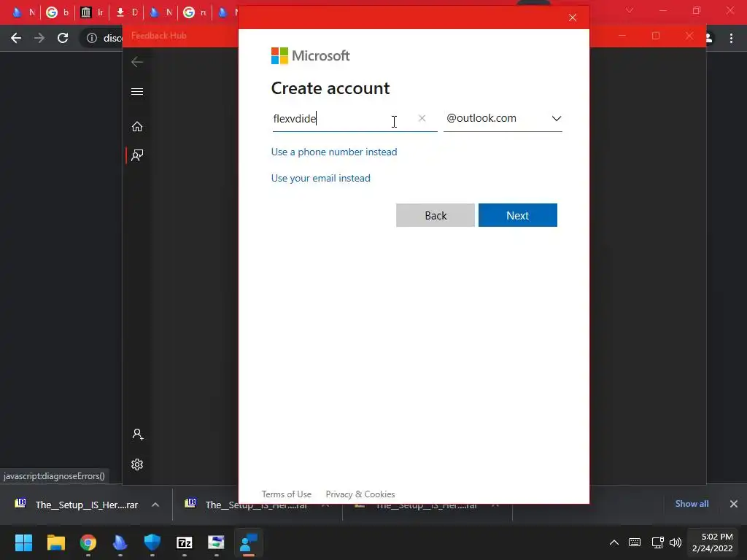Switch to the Chrome tab with download icon
Screen dimensions: 747x560
(127, 12)
